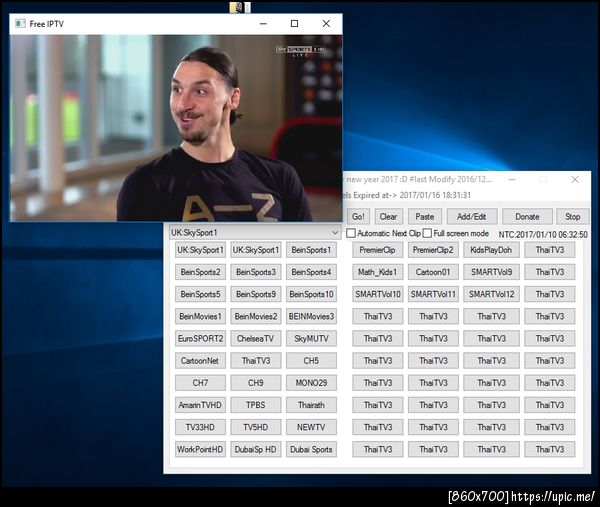Play the BeinMovies1 channel
Screen dimensions: 600x507
click(x=200, y=316)
